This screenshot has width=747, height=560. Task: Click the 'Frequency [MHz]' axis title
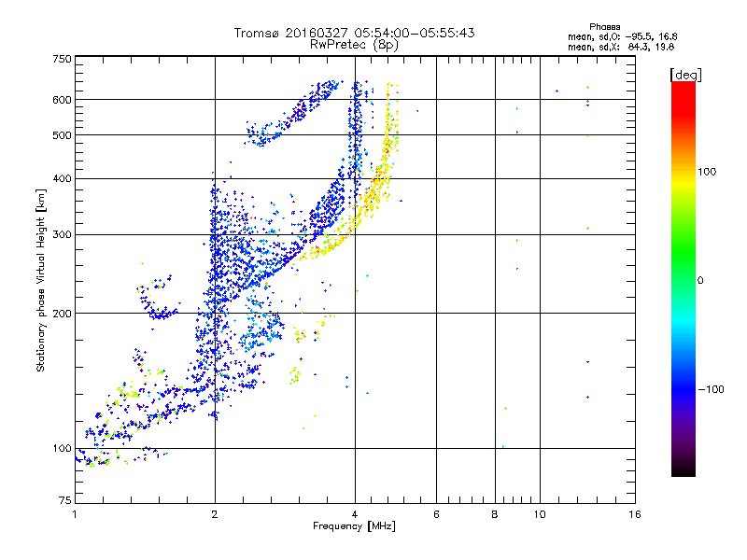tap(354, 526)
